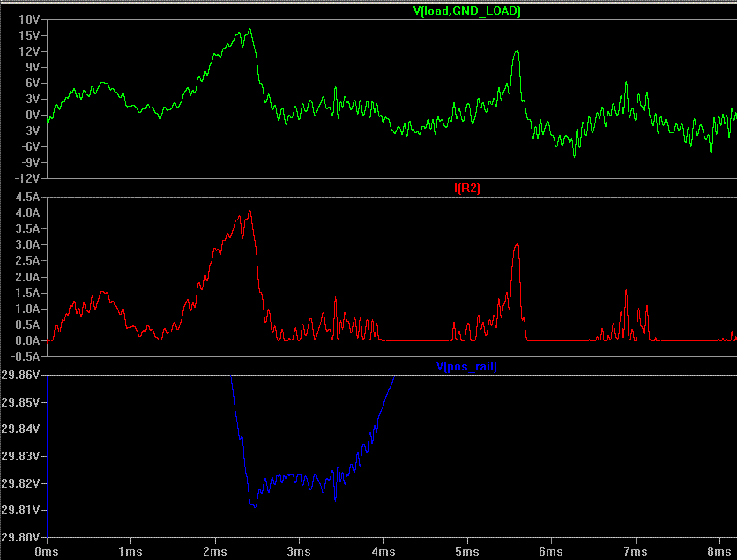Click the blue trace minimum near 29.81V
Screen dimensions: 737x560
pos(255,507)
